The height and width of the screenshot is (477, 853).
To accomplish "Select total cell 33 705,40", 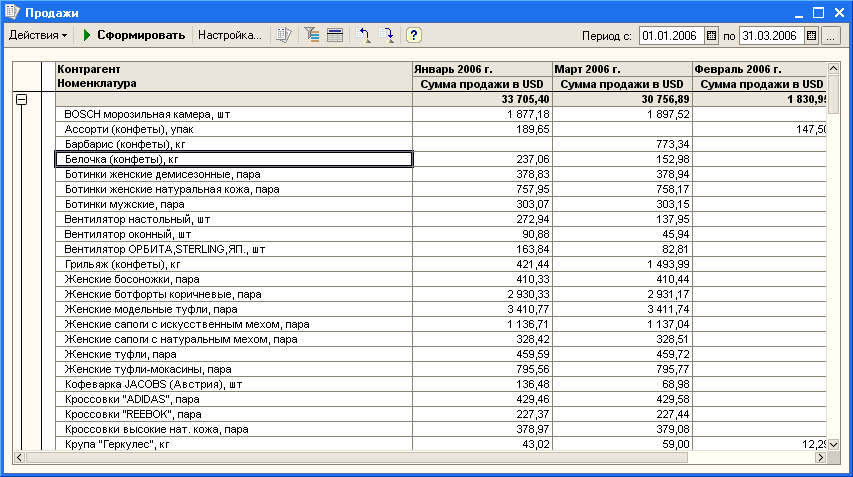I will [x=482, y=100].
